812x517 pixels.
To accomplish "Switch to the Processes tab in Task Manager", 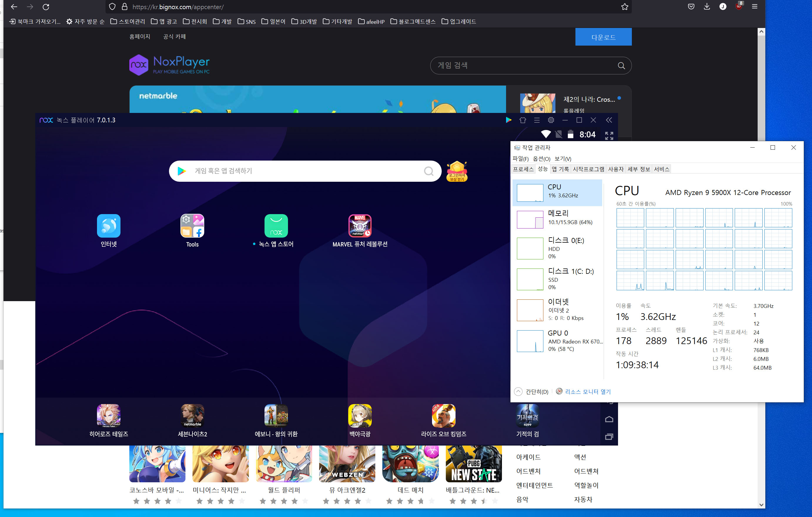I will pos(523,169).
